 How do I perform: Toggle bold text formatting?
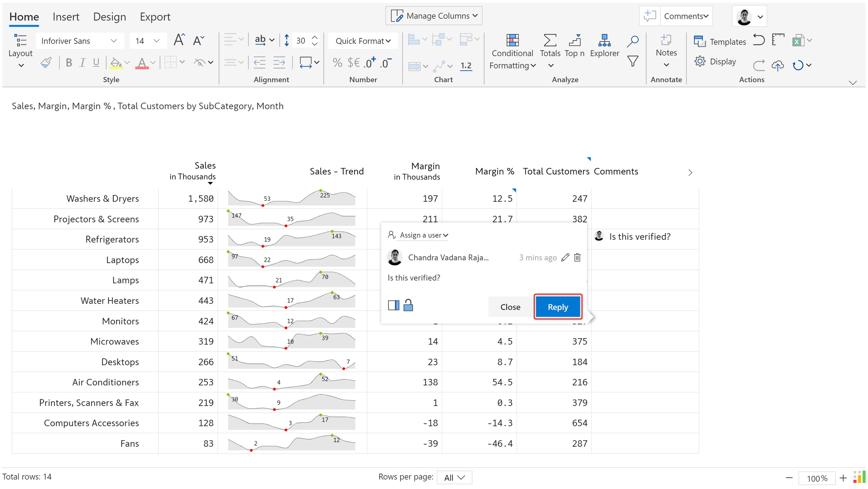(69, 63)
